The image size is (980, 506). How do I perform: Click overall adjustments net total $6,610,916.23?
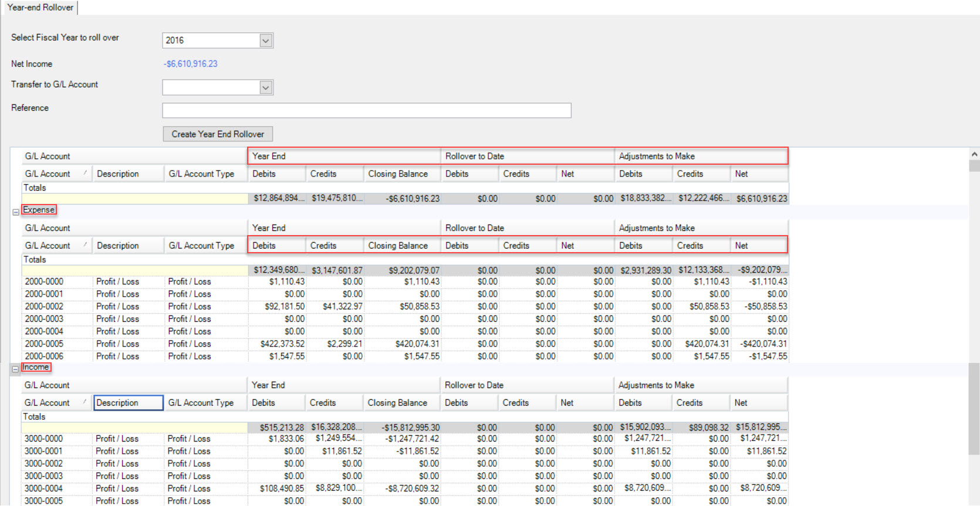pos(760,199)
